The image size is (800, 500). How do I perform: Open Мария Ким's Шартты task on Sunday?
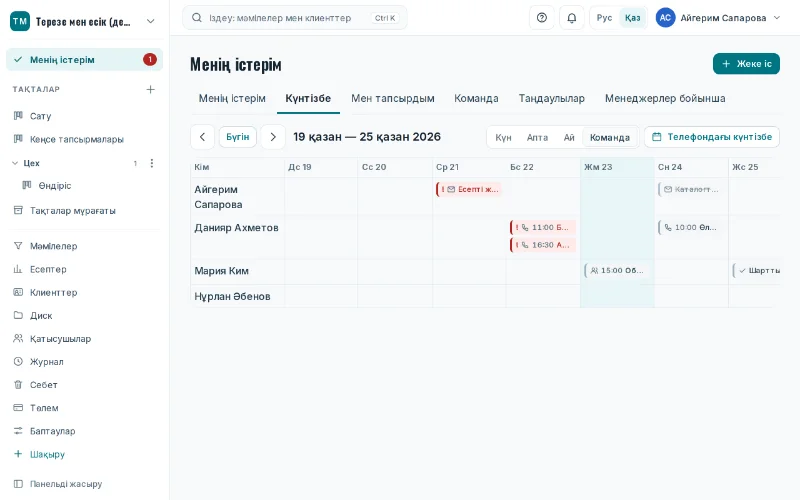757,270
